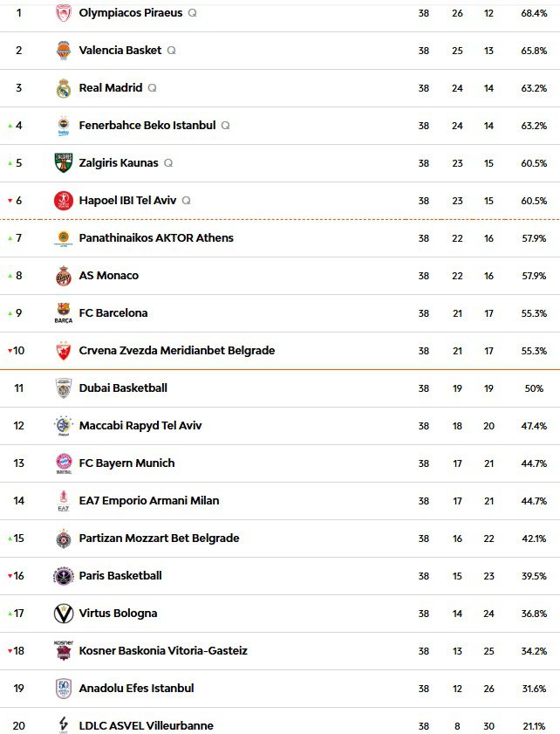Click the Partizan Mozzart Bet Belgrade logo
The width and height of the screenshot is (560, 734).
[x=64, y=538]
